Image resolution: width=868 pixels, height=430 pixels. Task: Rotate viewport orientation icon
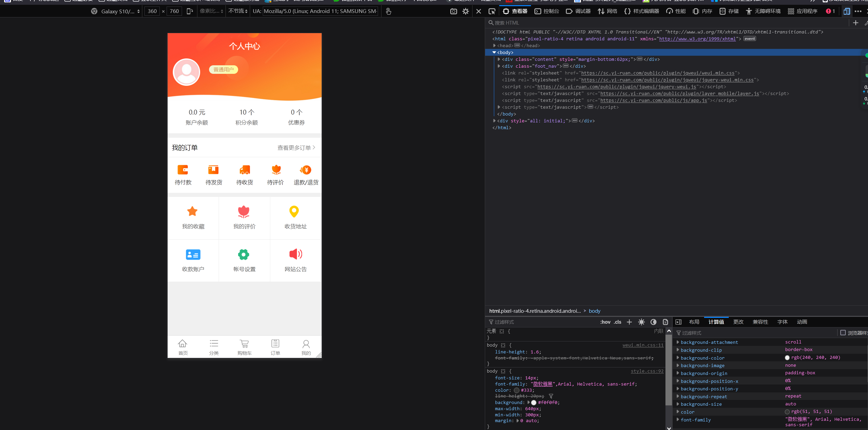pyautogui.click(x=190, y=11)
